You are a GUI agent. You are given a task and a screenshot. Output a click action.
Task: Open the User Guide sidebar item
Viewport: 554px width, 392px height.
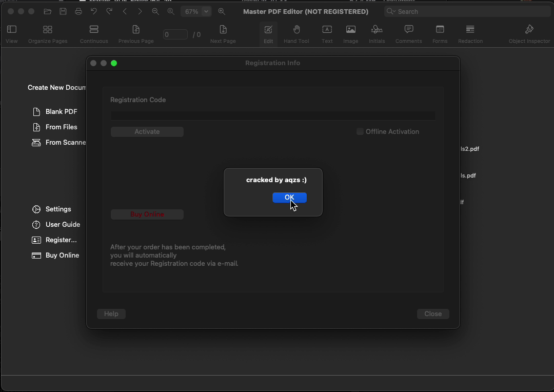coord(63,225)
